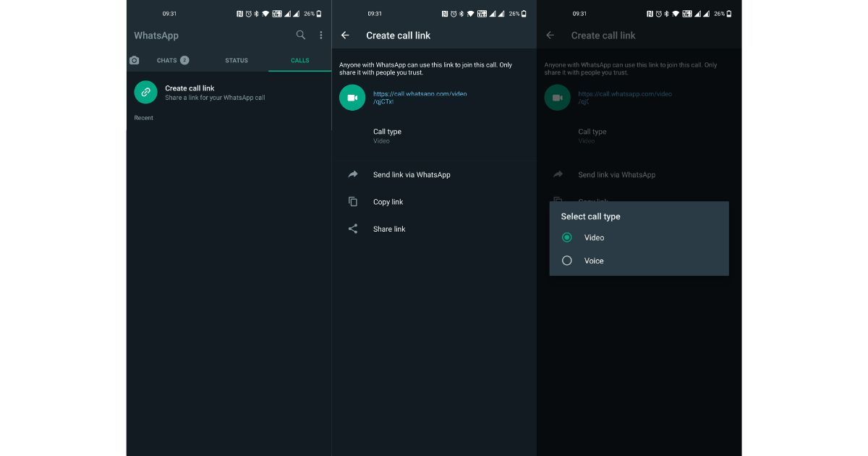Click the Select call type dialog title
Image resolution: width=868 pixels, height=456 pixels.
(x=591, y=216)
